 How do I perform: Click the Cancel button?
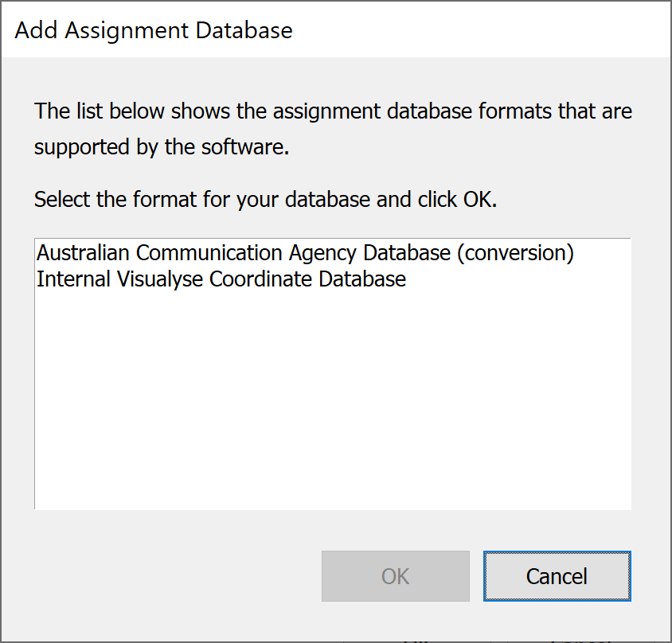[557, 576]
